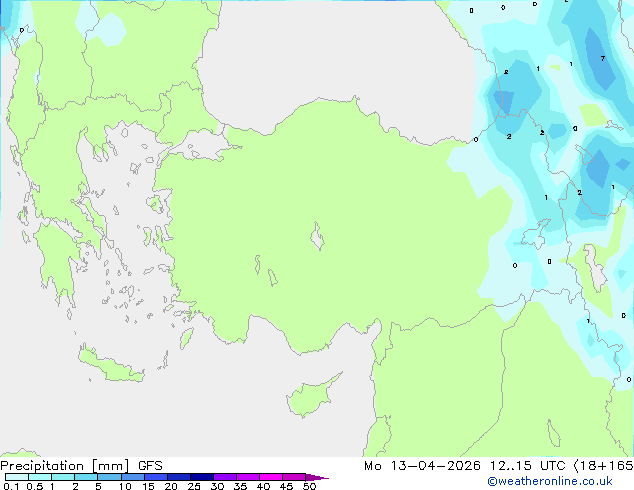
Task: Select the legend swatch between 10 and 15
Action: point(132,477)
